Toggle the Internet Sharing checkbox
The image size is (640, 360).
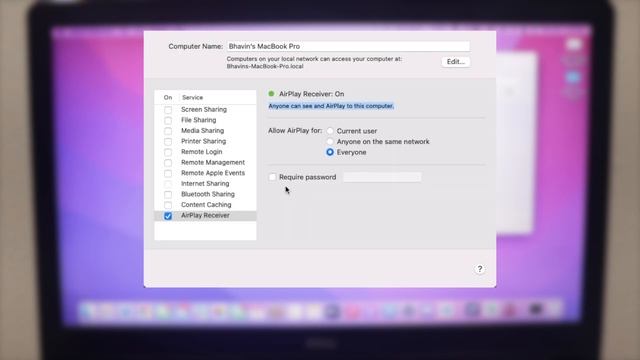(168, 184)
